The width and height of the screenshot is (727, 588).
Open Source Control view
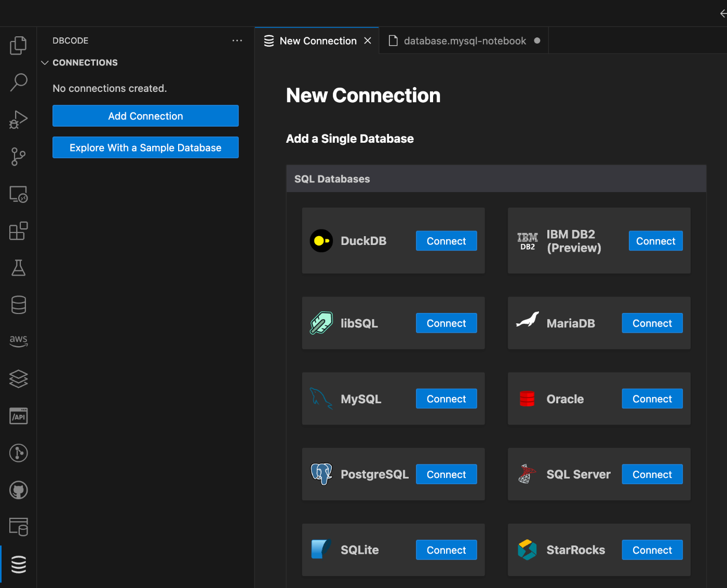18,156
